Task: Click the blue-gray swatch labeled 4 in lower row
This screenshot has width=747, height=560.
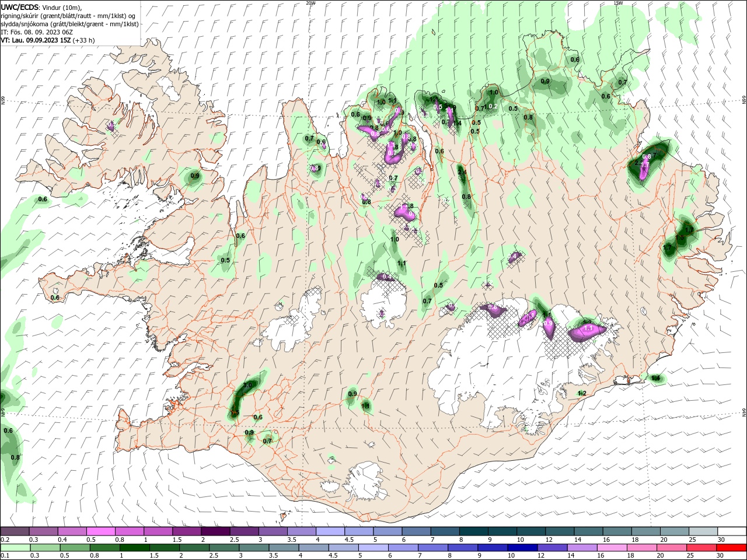Action: [x=314, y=548]
